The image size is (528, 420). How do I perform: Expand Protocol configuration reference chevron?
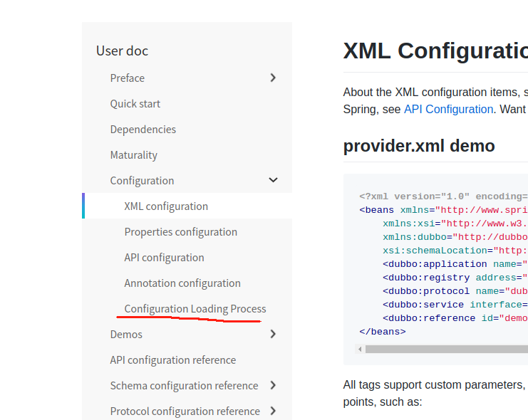pos(273,411)
